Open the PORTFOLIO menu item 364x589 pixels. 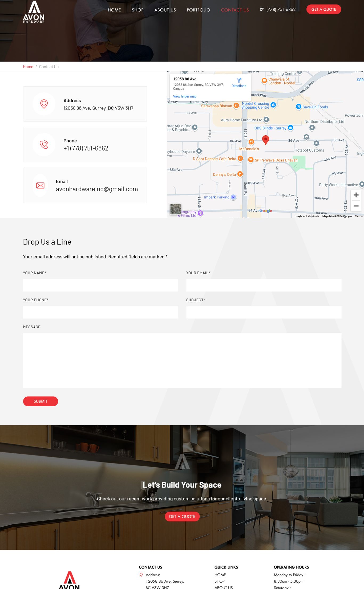(x=199, y=10)
